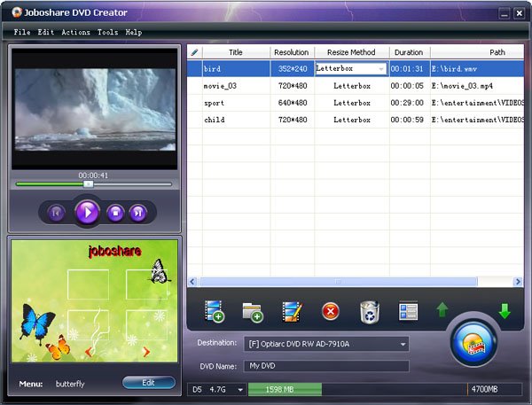Click the horizontal scrollbar in file list

point(339,282)
